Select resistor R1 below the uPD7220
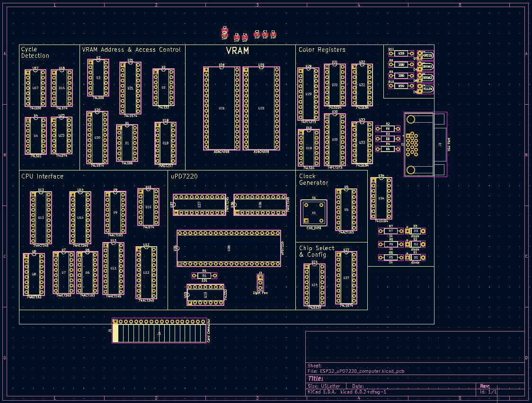The width and height of the screenshot is (532, 403). 204,275
